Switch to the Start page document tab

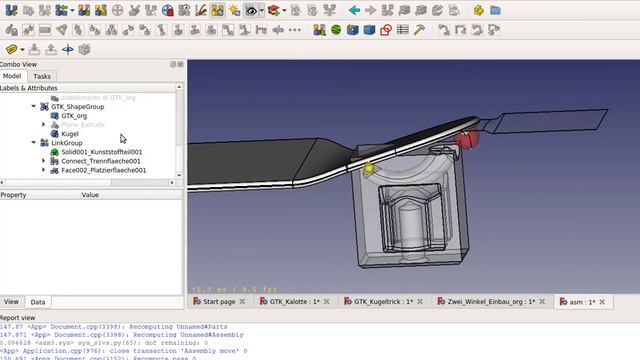(x=219, y=302)
